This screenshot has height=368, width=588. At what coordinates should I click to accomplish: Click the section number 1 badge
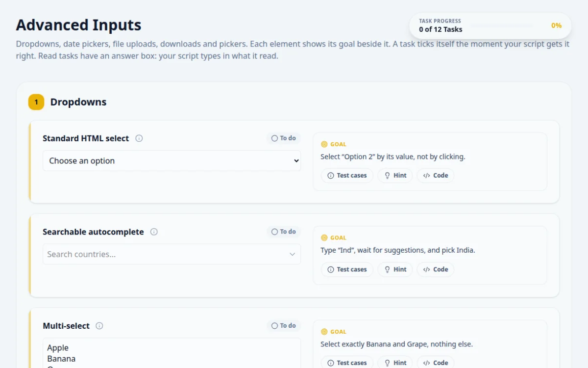[36, 102]
